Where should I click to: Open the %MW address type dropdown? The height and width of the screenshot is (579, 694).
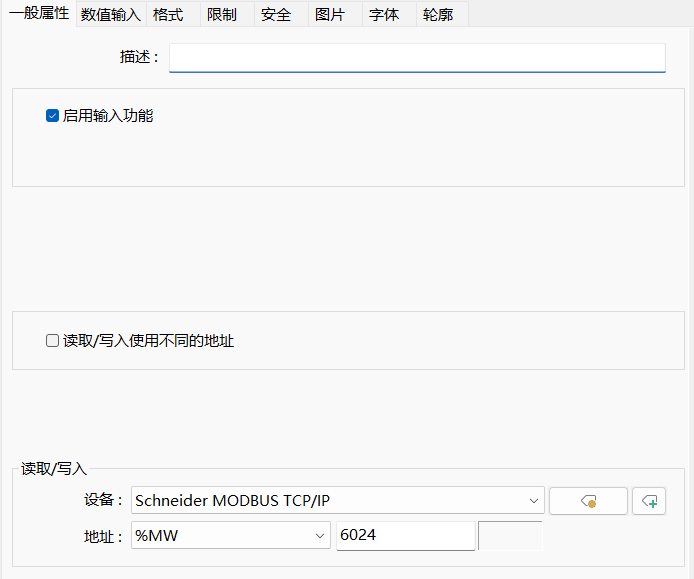231,535
